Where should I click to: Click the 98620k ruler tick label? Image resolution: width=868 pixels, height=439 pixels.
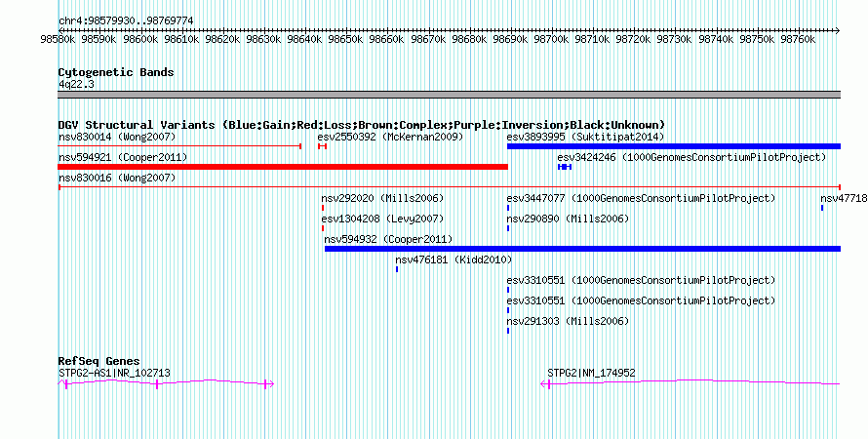[222, 39]
